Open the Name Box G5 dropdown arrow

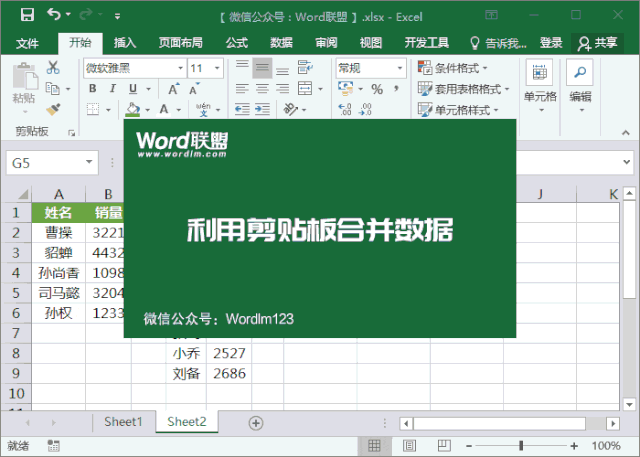[x=89, y=162]
